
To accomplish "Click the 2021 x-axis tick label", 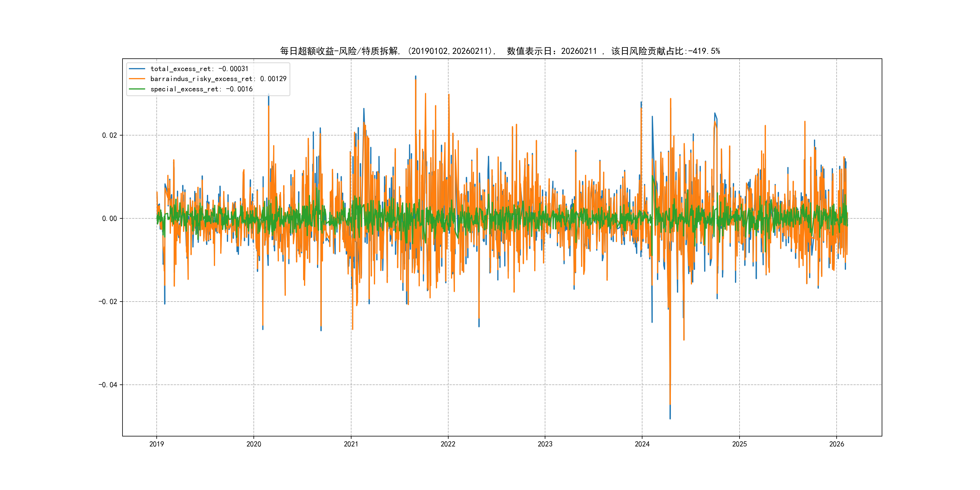I will (x=351, y=444).
